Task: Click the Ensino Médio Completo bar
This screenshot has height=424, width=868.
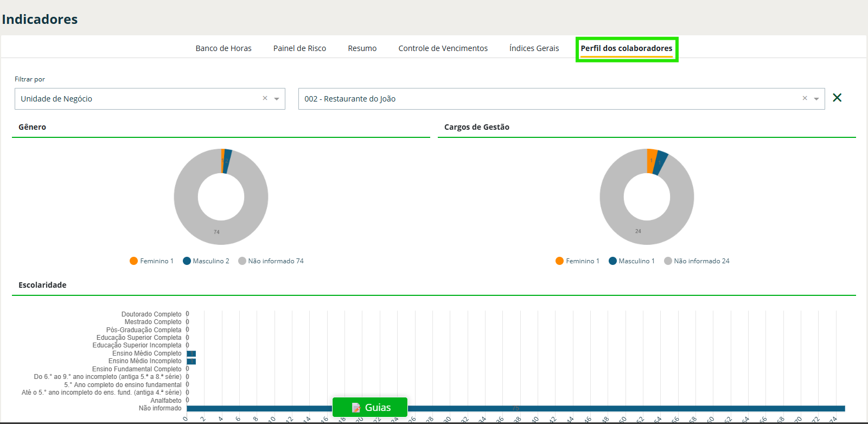Action: click(x=191, y=353)
